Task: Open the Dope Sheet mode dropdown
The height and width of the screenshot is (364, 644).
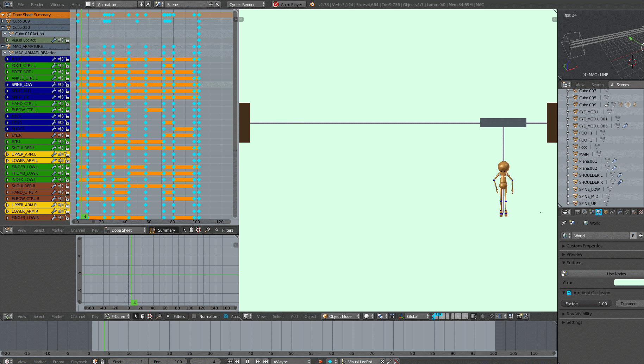Action: (125, 230)
